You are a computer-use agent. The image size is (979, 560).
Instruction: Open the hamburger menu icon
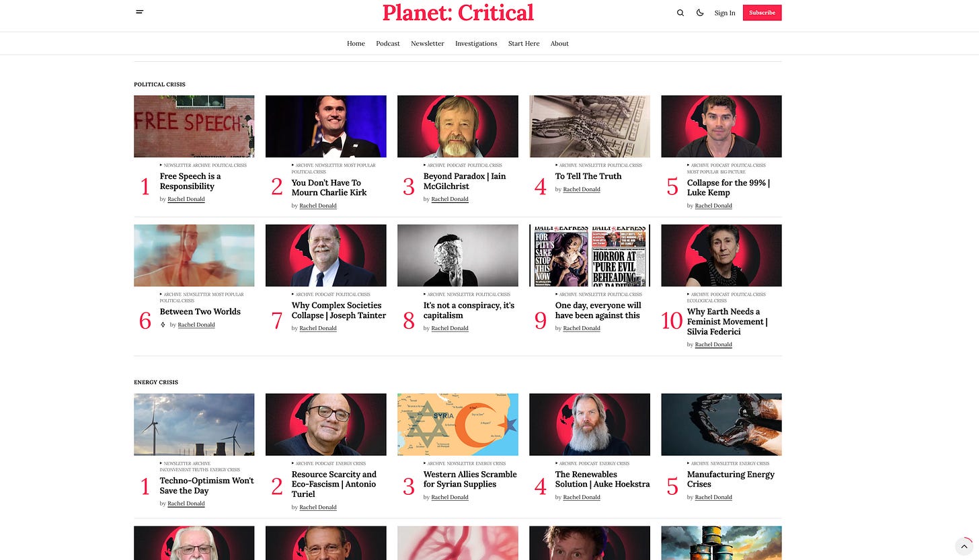140,12
